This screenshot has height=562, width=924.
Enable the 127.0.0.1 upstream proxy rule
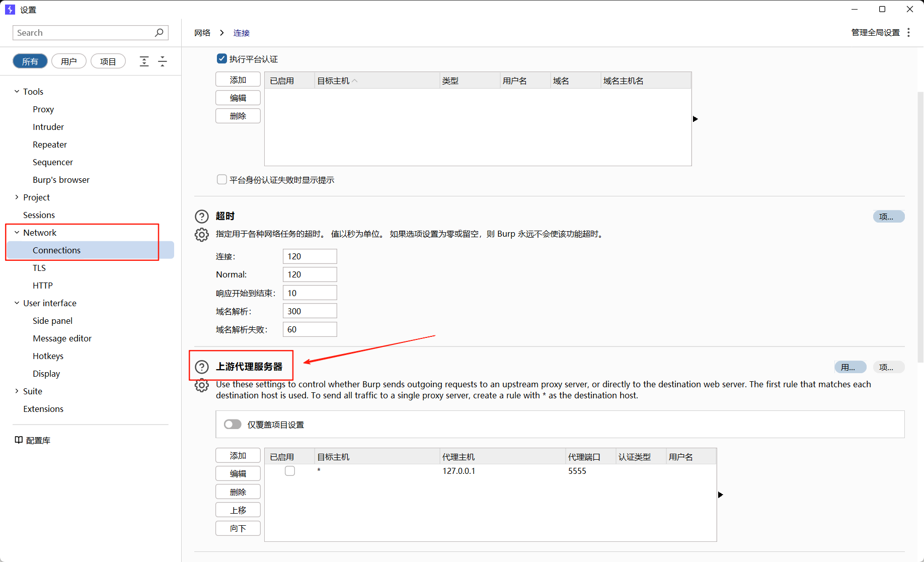tap(290, 471)
